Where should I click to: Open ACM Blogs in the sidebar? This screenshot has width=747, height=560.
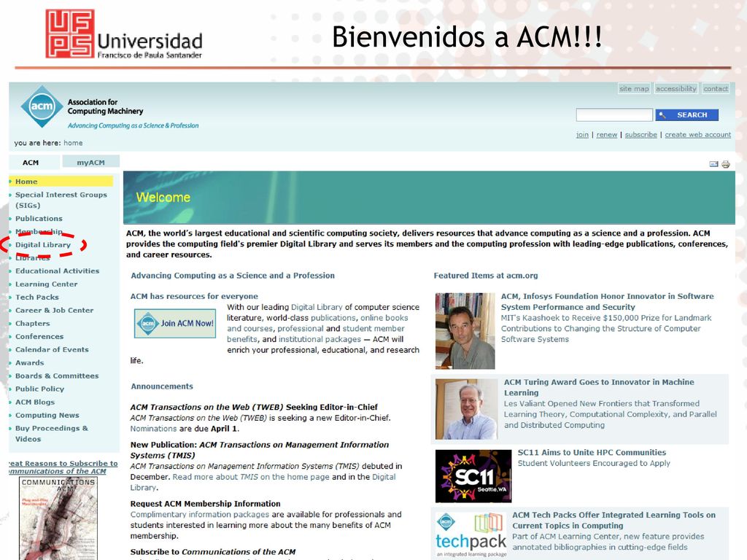click(35, 402)
